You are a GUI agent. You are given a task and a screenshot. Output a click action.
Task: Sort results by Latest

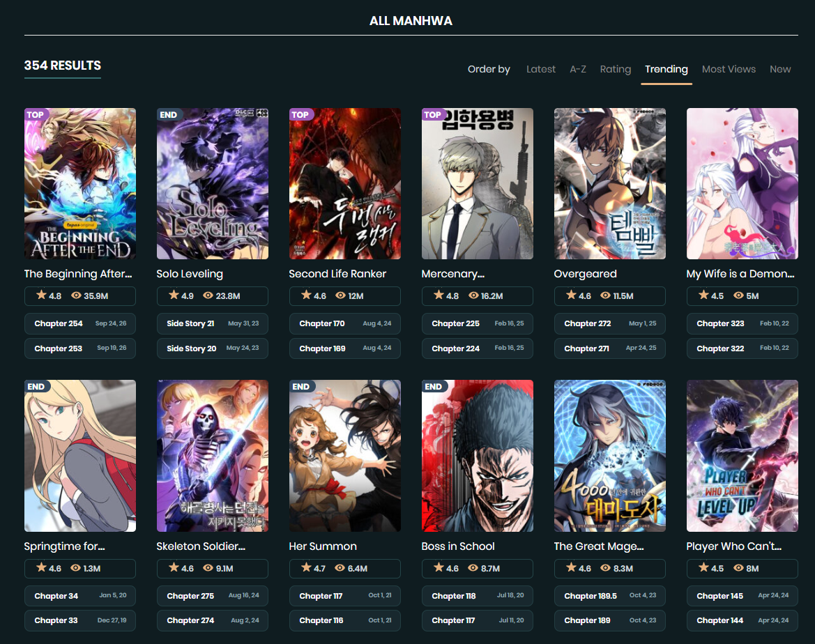coord(540,69)
